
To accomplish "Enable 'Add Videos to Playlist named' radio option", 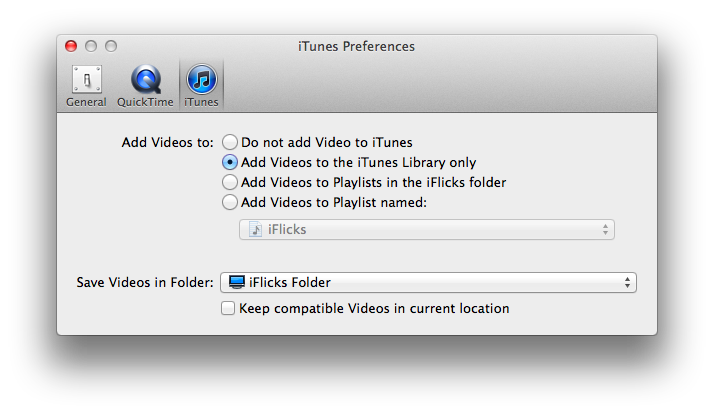I will 230,202.
